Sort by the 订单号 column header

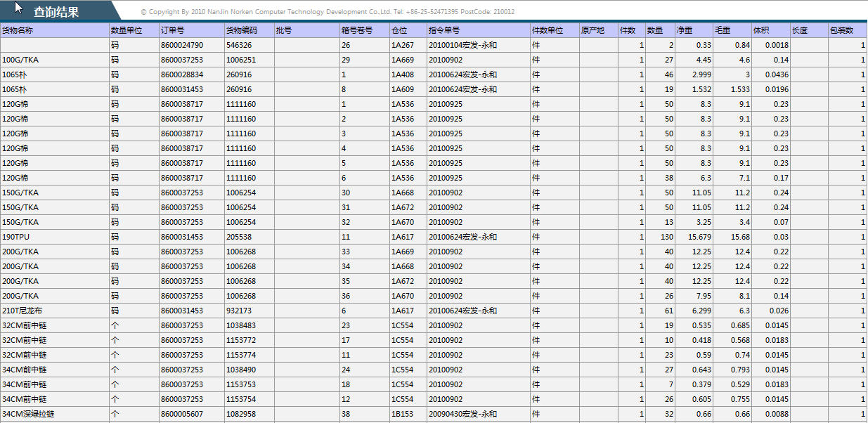[173, 31]
